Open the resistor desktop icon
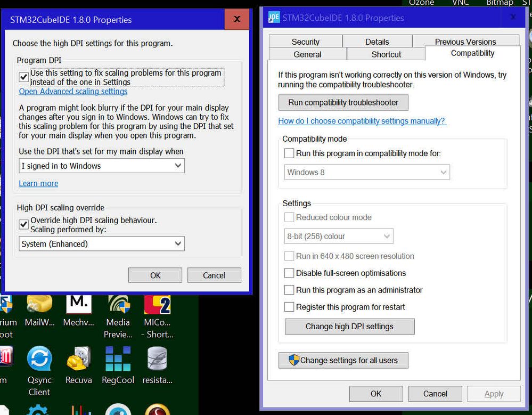 (x=157, y=365)
